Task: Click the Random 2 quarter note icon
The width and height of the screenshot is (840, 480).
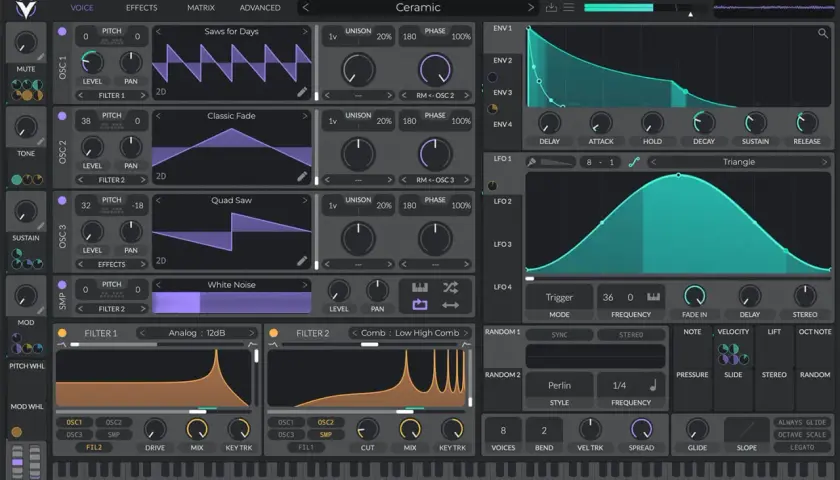Action: [653, 385]
